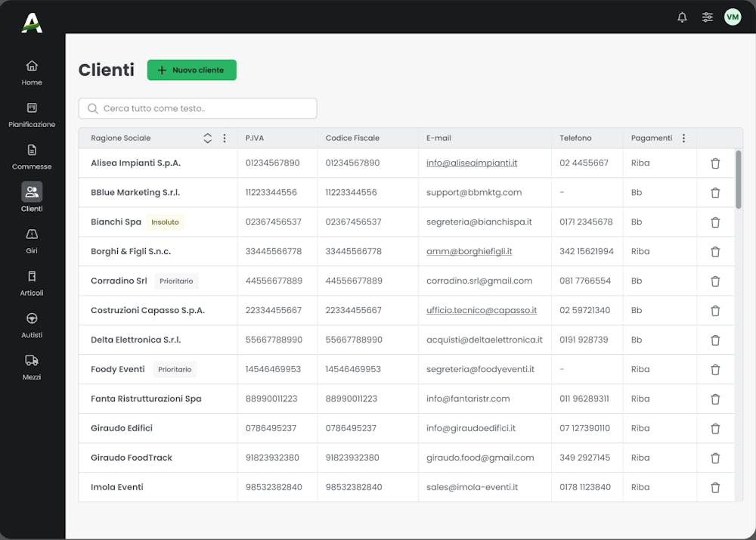Viewport: 756px width, 540px height.
Task: Delete the Bianchi Spa client row
Action: tap(715, 222)
